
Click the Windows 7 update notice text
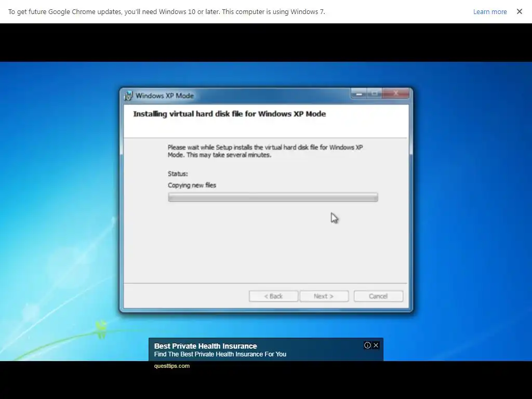click(x=167, y=12)
